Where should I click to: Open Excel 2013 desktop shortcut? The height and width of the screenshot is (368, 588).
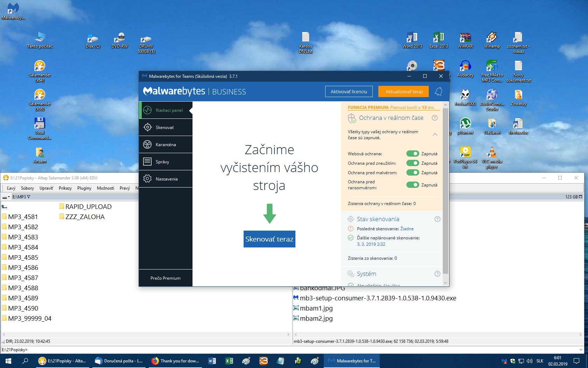(439, 40)
